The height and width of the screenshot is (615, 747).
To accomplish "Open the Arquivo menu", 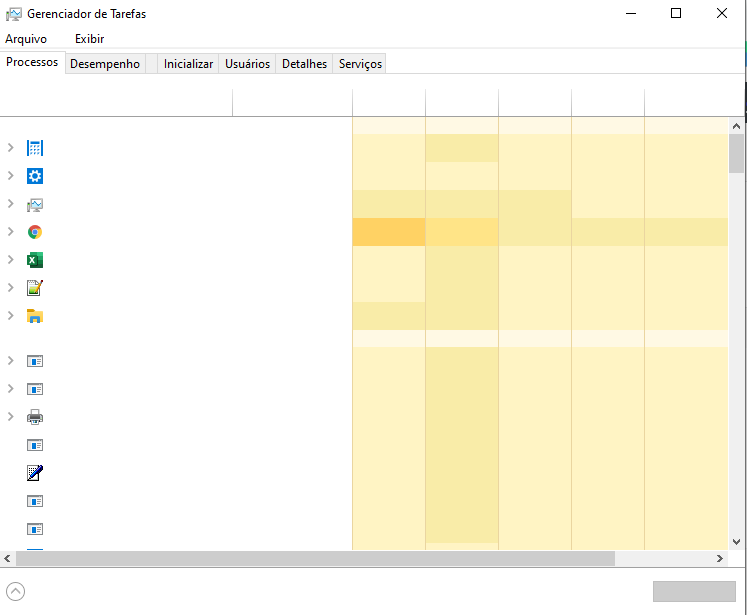I will point(26,39).
